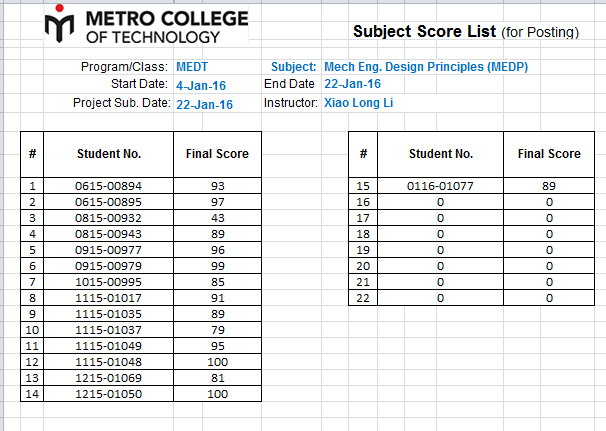Click final score 100 for 1215-01050

pyautogui.click(x=217, y=394)
